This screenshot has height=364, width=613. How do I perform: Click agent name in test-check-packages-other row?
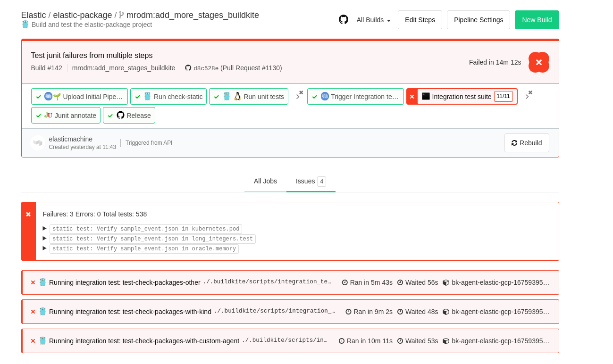point(501,282)
